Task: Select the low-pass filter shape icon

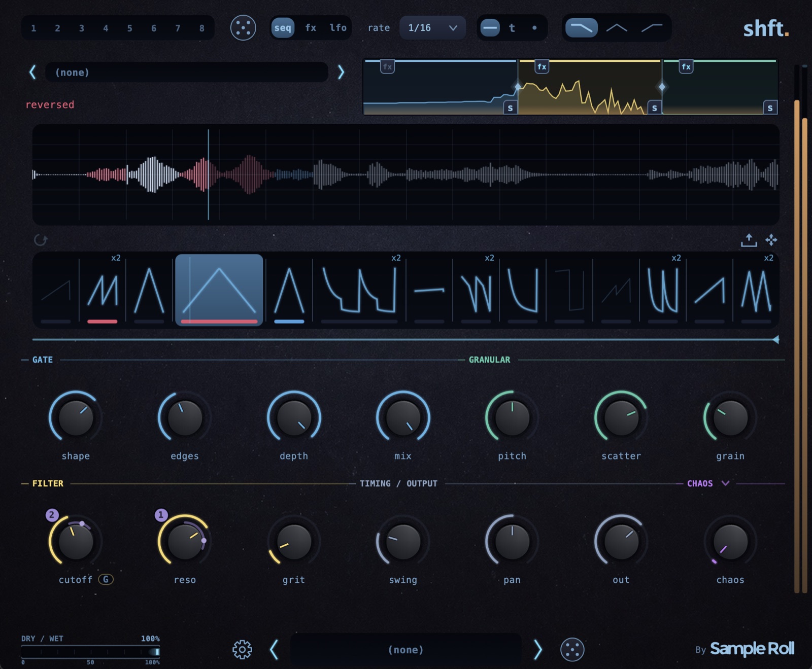Action: pos(582,28)
